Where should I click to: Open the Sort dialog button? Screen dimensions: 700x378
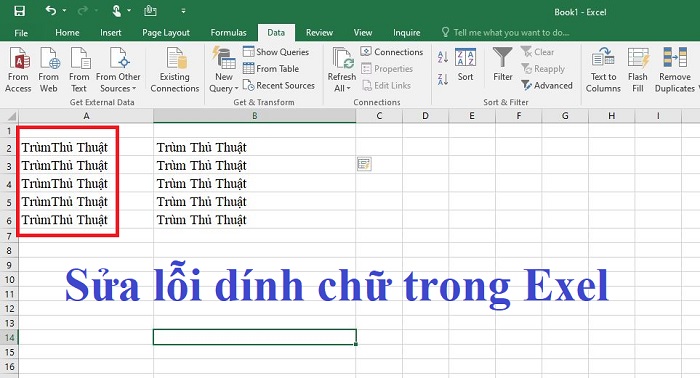[465, 65]
